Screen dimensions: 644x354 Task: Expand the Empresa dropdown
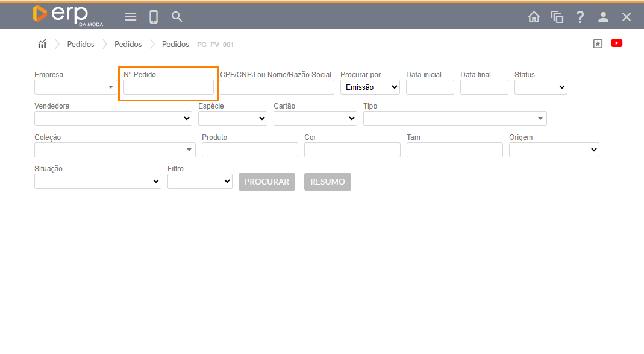[x=75, y=87]
